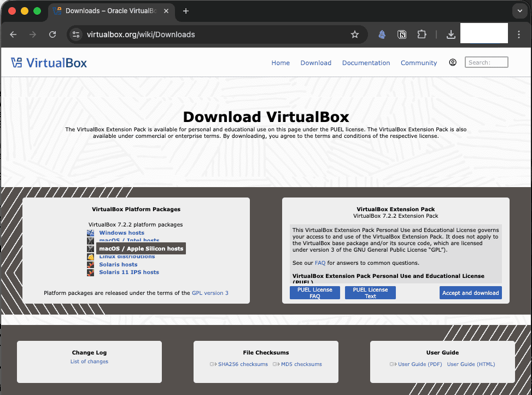
Task: Open the GPL version 3 link
Action: click(x=210, y=293)
